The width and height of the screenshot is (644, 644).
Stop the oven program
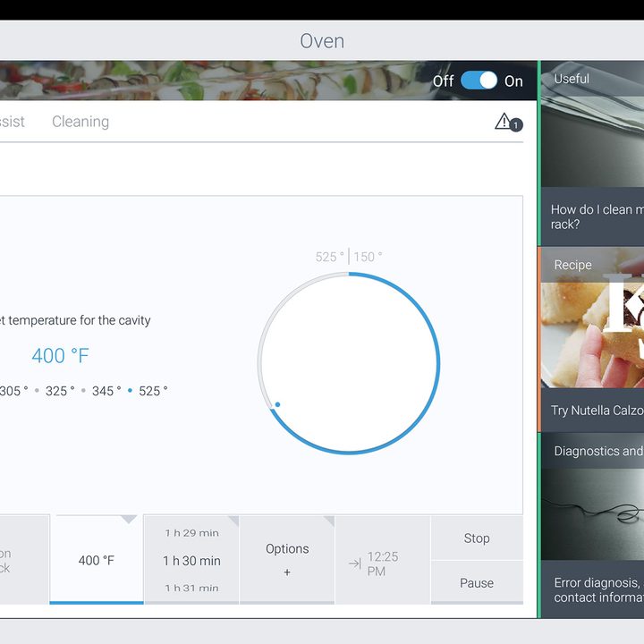point(477,538)
